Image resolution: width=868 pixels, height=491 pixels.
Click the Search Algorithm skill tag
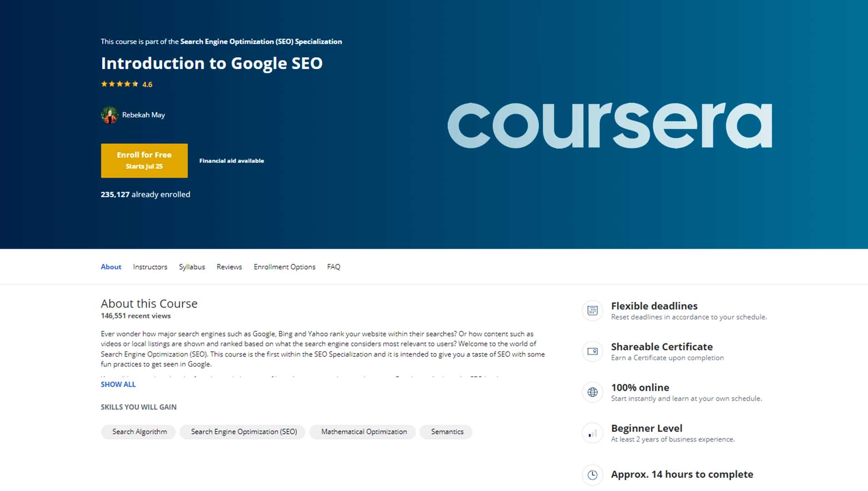(138, 432)
